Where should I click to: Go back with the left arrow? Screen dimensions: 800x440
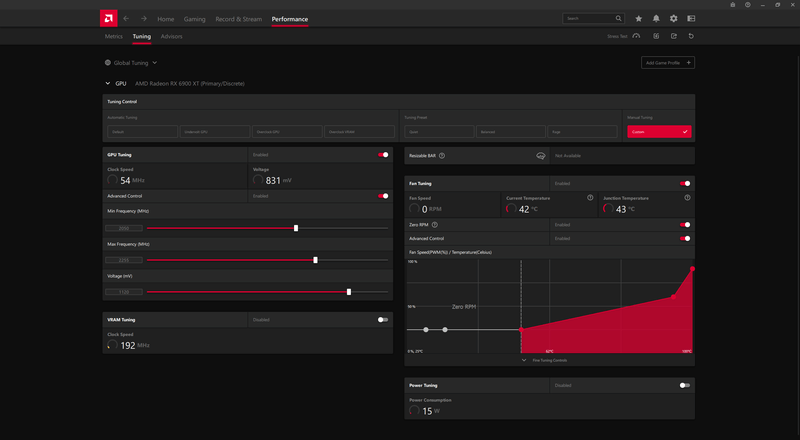pyautogui.click(x=126, y=18)
